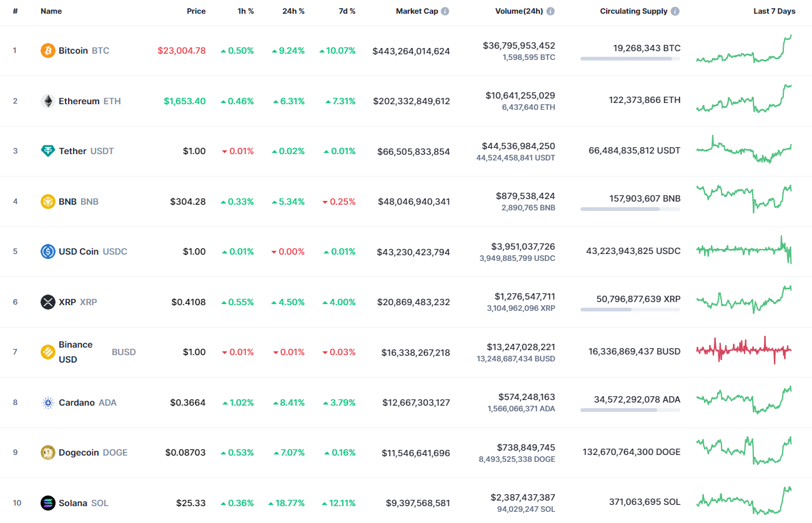Screen dimensions: 812x523
Task: Click the Volume(24h) info tooltip icon
Action: pos(550,11)
